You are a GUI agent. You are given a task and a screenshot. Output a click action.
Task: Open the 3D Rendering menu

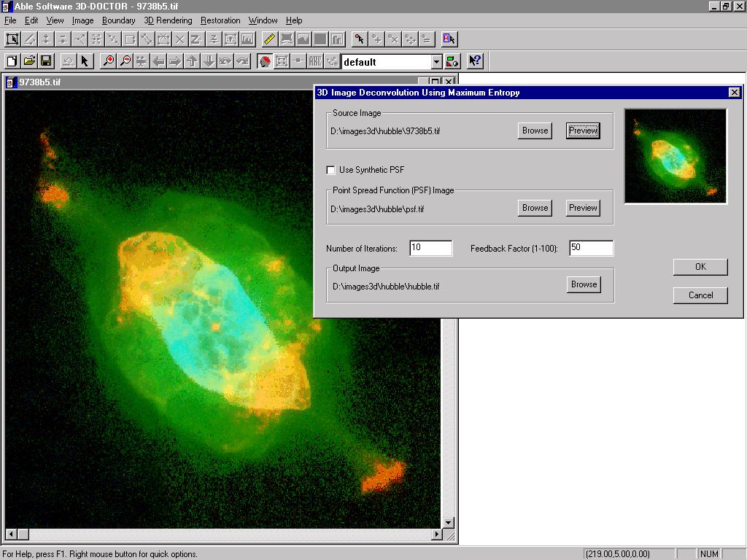click(169, 20)
